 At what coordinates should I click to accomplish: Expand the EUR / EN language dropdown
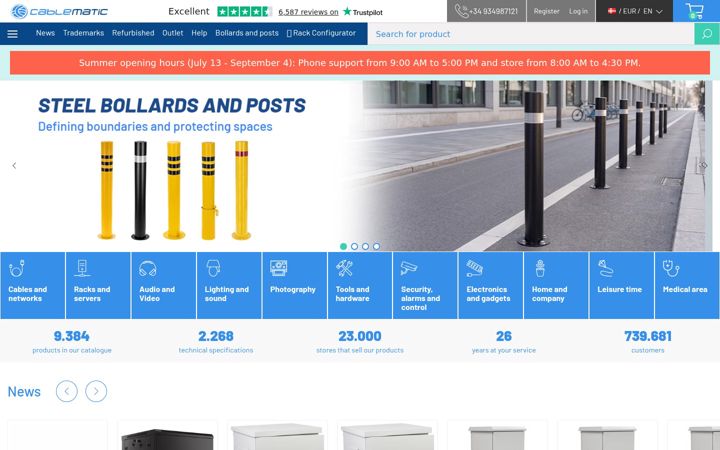point(635,11)
